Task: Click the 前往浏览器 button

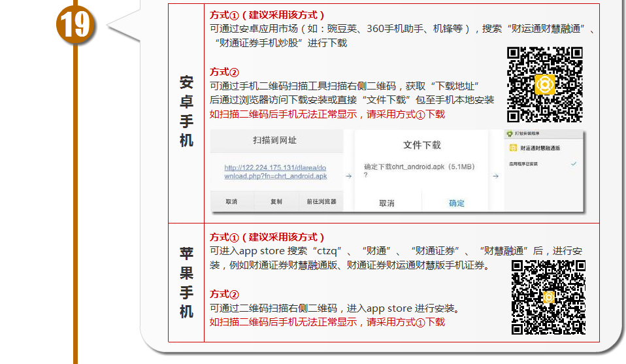Action: tap(321, 201)
